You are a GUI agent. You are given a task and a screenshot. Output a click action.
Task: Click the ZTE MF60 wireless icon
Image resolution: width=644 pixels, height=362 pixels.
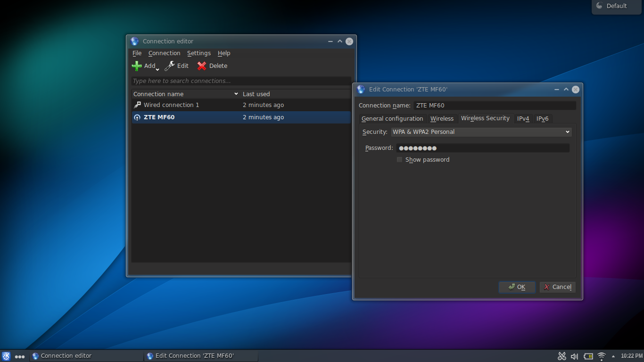click(x=137, y=117)
